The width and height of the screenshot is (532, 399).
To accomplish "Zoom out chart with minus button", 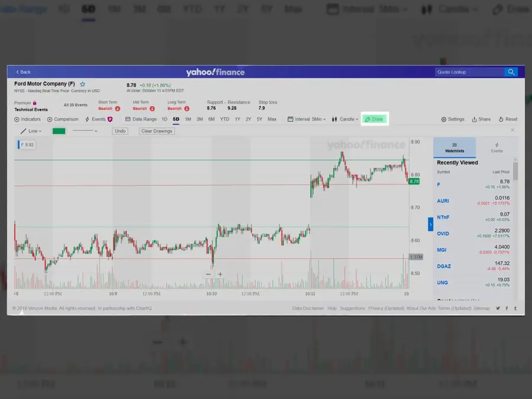I will coord(209,274).
